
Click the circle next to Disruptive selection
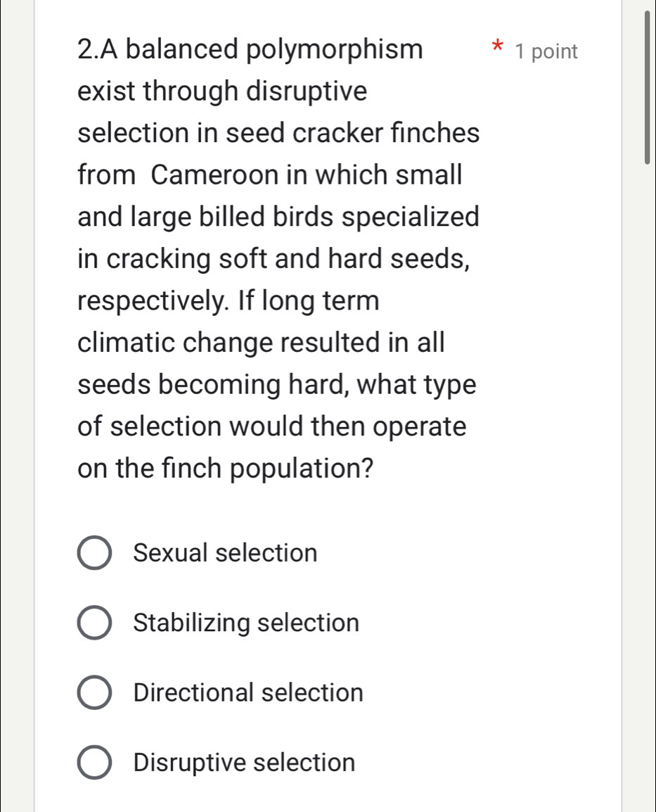click(x=94, y=761)
